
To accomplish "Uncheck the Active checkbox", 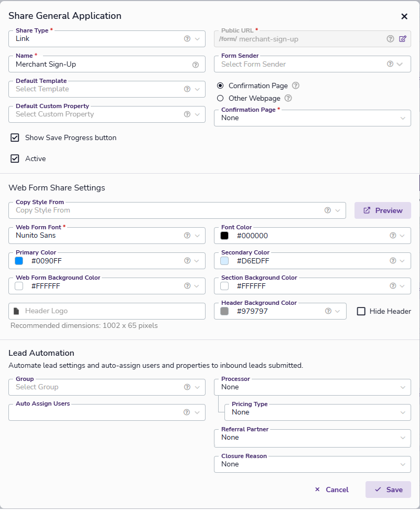I will click(15, 158).
